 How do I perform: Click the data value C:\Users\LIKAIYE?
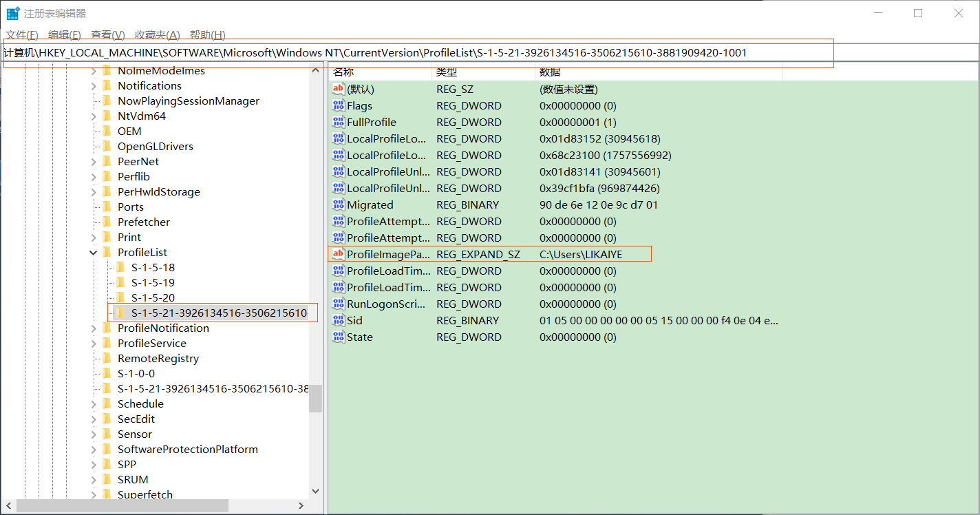[x=581, y=254]
